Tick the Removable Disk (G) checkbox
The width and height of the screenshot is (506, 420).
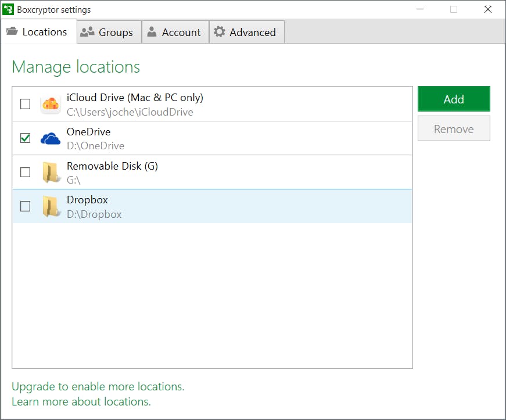pyautogui.click(x=26, y=172)
